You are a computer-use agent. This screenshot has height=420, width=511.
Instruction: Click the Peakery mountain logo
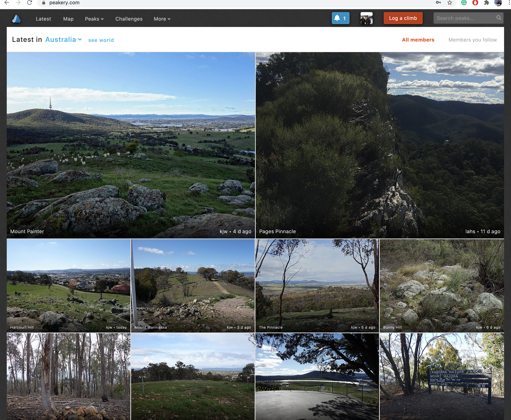[16, 19]
